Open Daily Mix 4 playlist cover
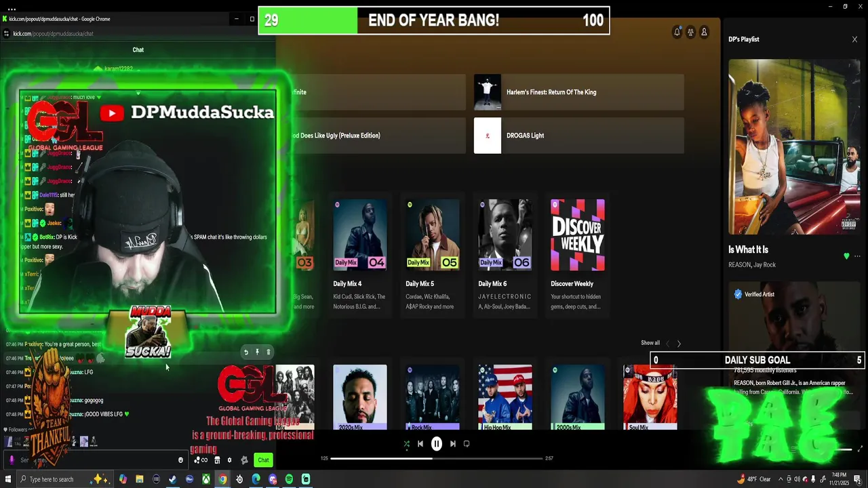 click(360, 235)
